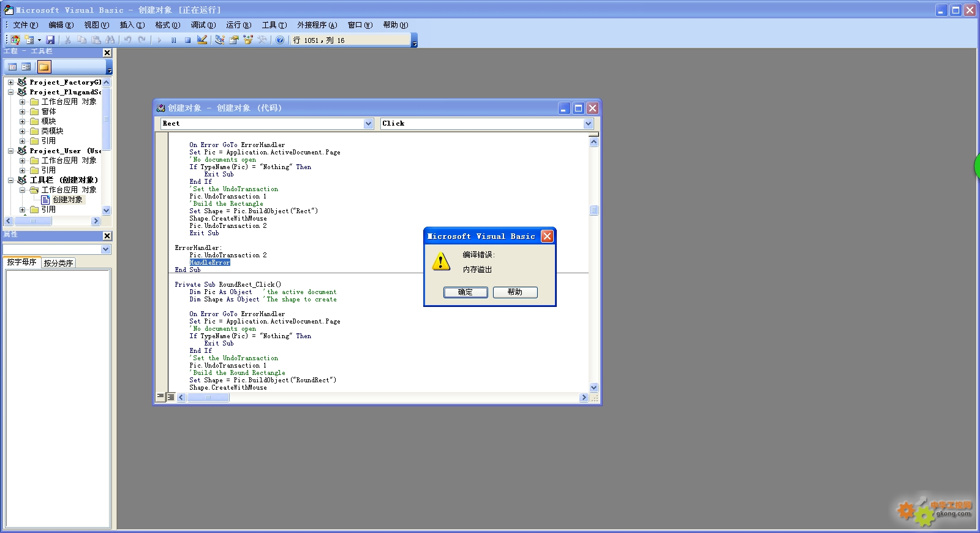
Task: Open the Rect object dropdown in code window
Action: pos(369,124)
